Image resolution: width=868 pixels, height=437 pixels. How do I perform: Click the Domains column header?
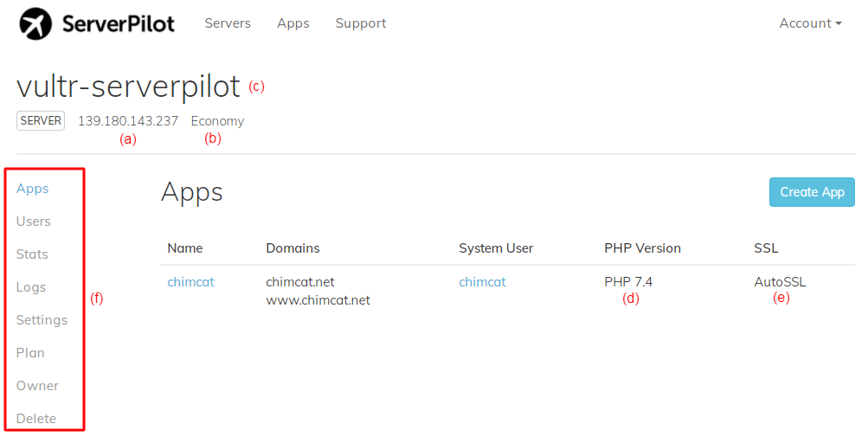tap(293, 248)
